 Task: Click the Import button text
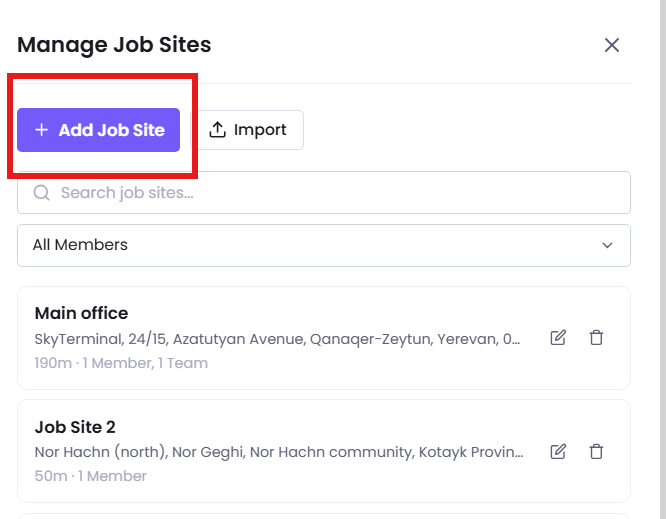point(260,130)
